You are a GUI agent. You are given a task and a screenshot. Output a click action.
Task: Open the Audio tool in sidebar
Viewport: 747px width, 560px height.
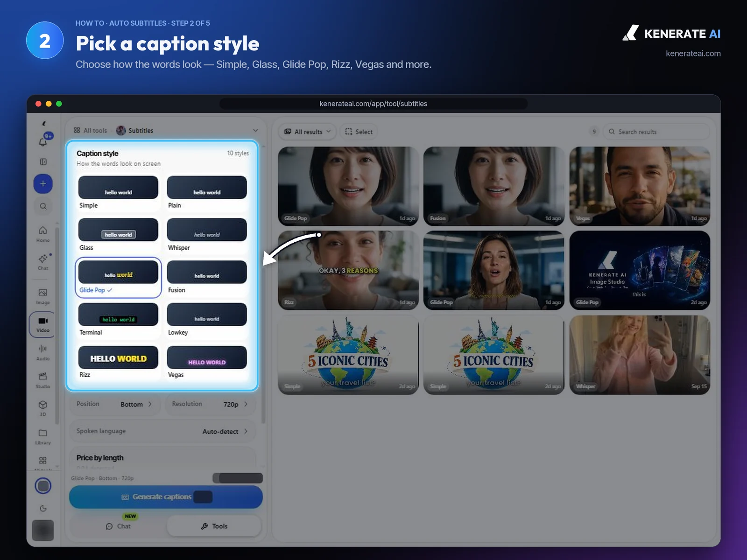(43, 352)
